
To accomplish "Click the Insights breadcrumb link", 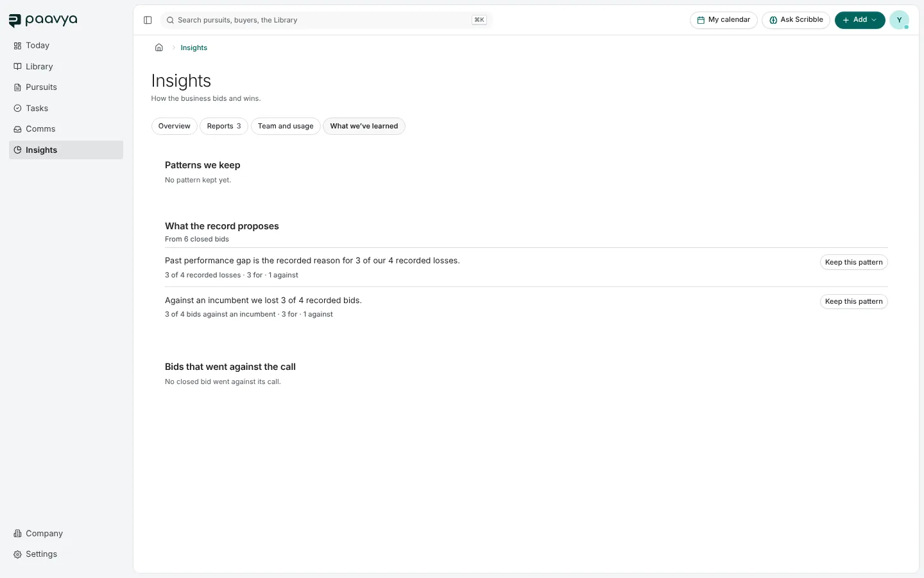I will tap(194, 48).
